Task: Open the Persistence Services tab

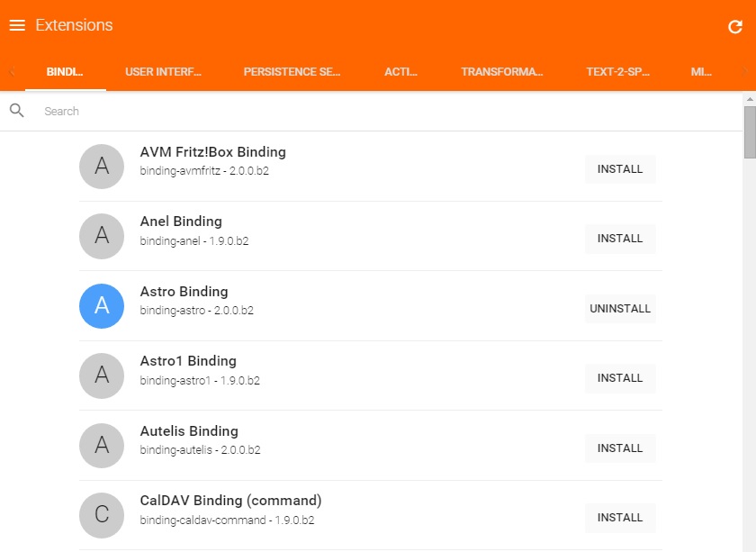Action: 292,72
